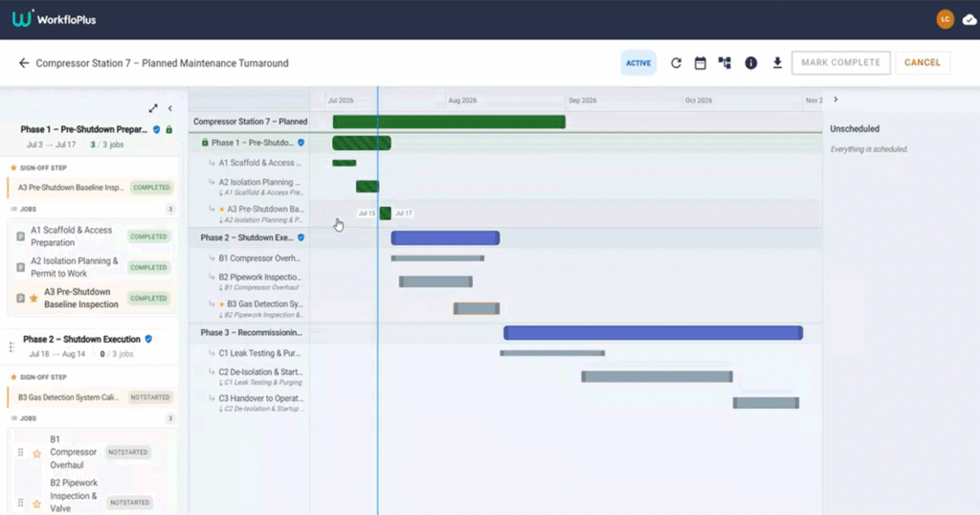The height and width of the screenshot is (515, 980).
Task: Click the Aug 2026 timeline header
Action: point(462,100)
